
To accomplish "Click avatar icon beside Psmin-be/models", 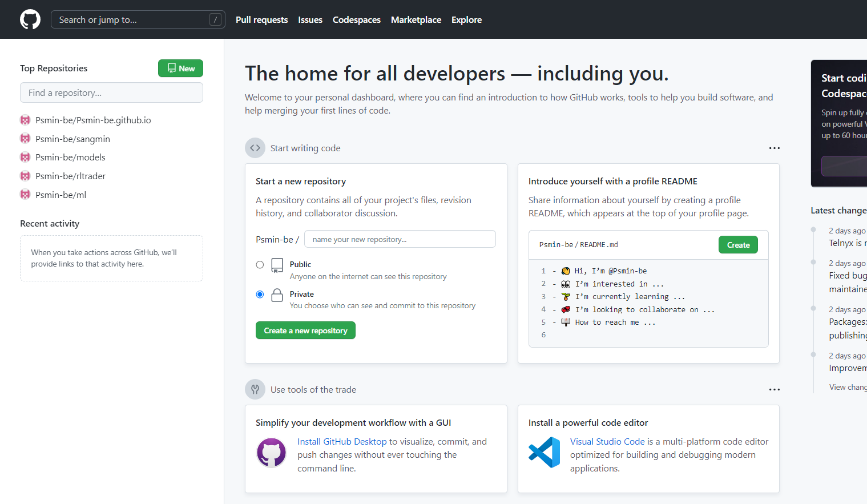I will (25, 157).
